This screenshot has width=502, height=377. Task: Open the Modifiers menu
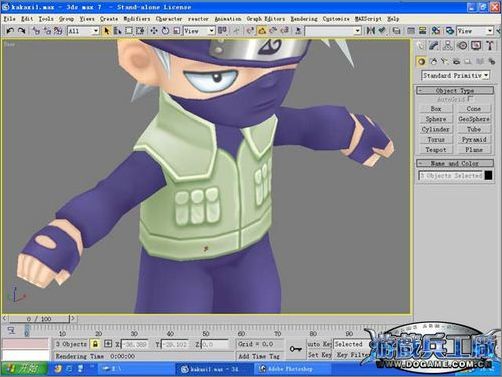pyautogui.click(x=137, y=19)
